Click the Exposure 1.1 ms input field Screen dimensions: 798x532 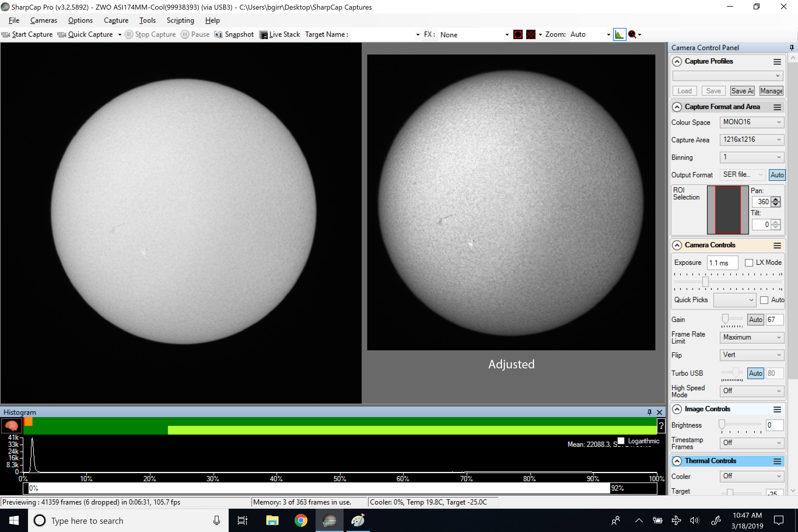pyautogui.click(x=722, y=263)
